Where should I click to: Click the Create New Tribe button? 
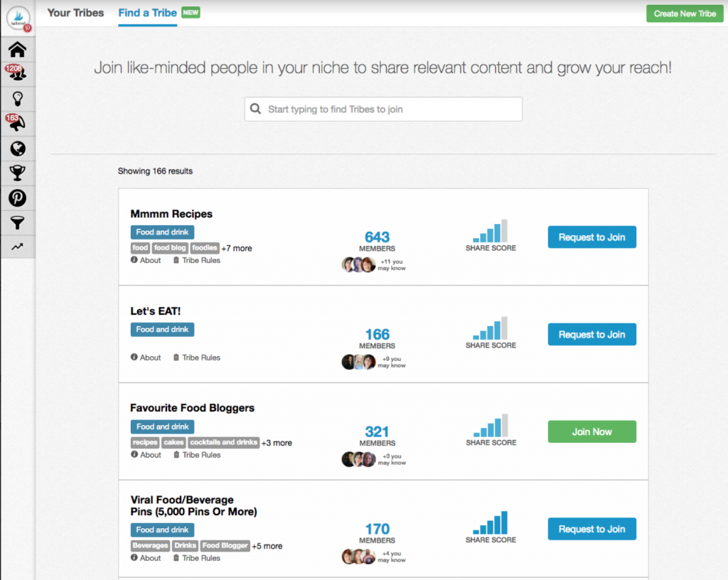[x=685, y=14]
